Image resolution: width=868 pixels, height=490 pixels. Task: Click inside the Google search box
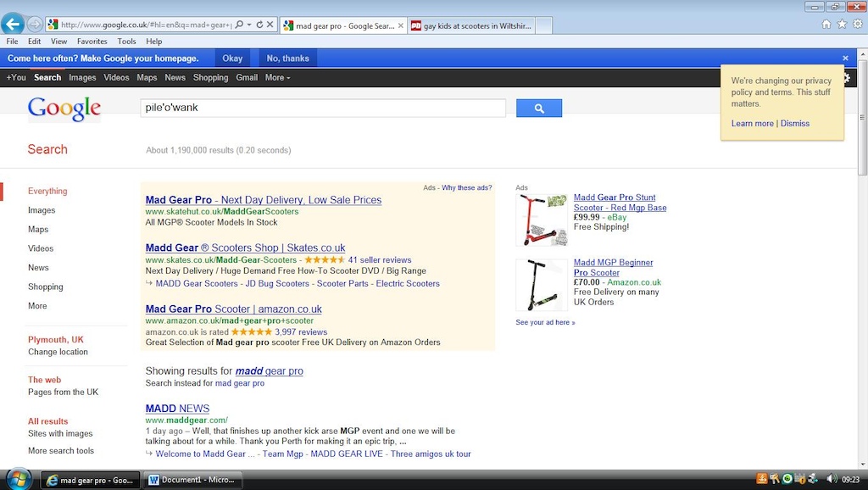click(x=323, y=108)
